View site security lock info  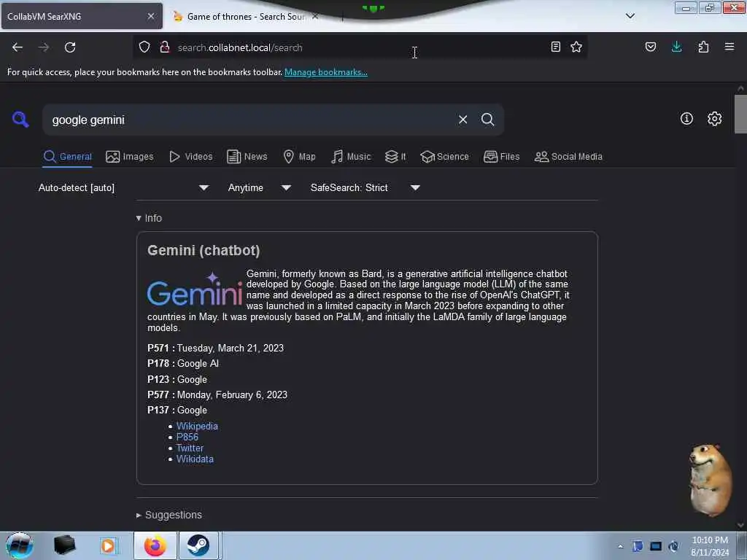(x=165, y=47)
